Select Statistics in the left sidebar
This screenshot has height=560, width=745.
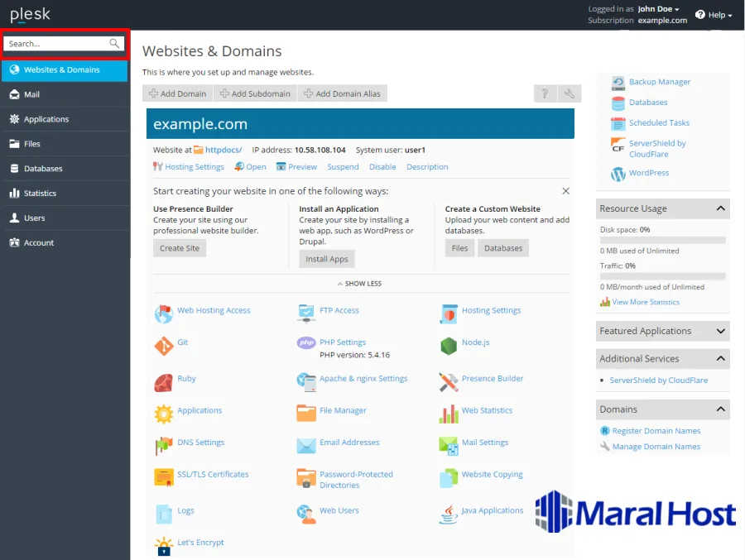click(40, 194)
